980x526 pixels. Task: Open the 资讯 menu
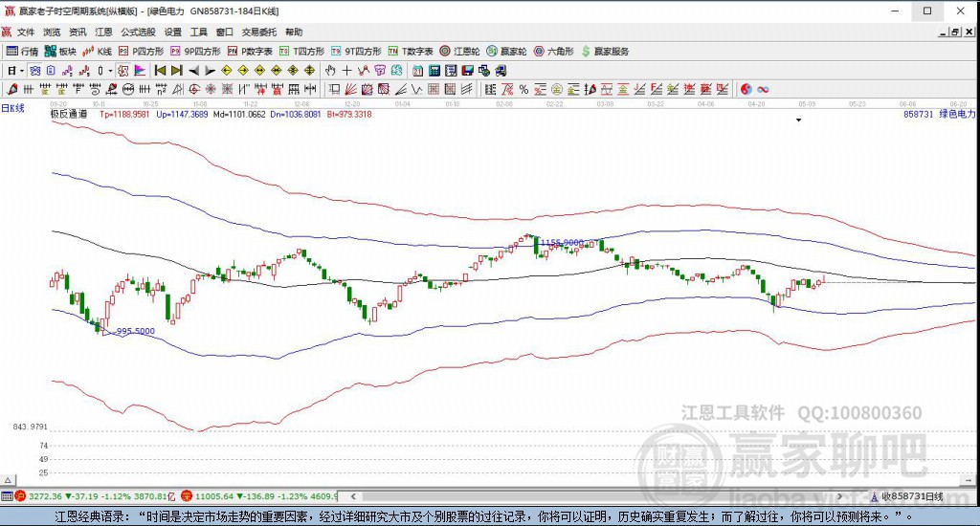pos(78,32)
